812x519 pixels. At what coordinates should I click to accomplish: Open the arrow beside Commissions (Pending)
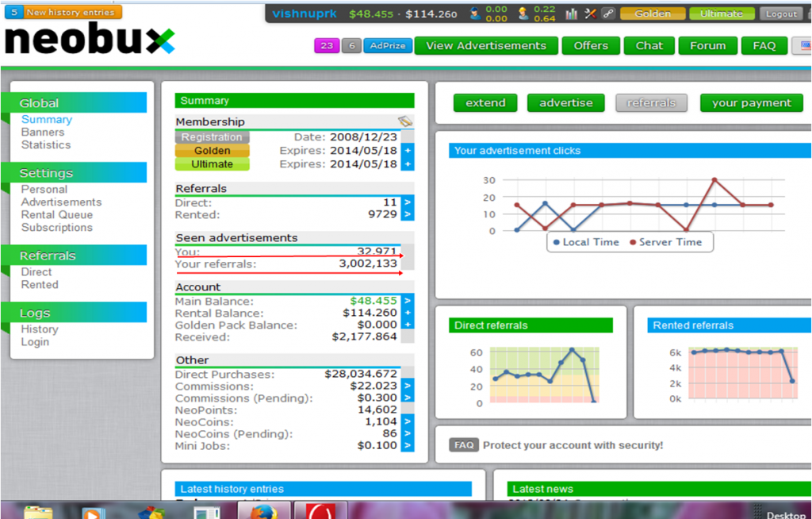pos(408,398)
